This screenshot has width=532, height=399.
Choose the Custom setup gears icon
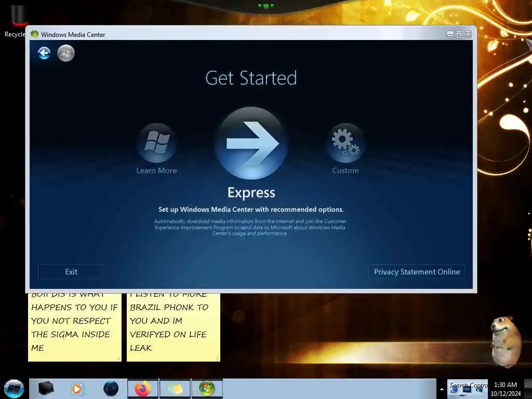(x=345, y=143)
